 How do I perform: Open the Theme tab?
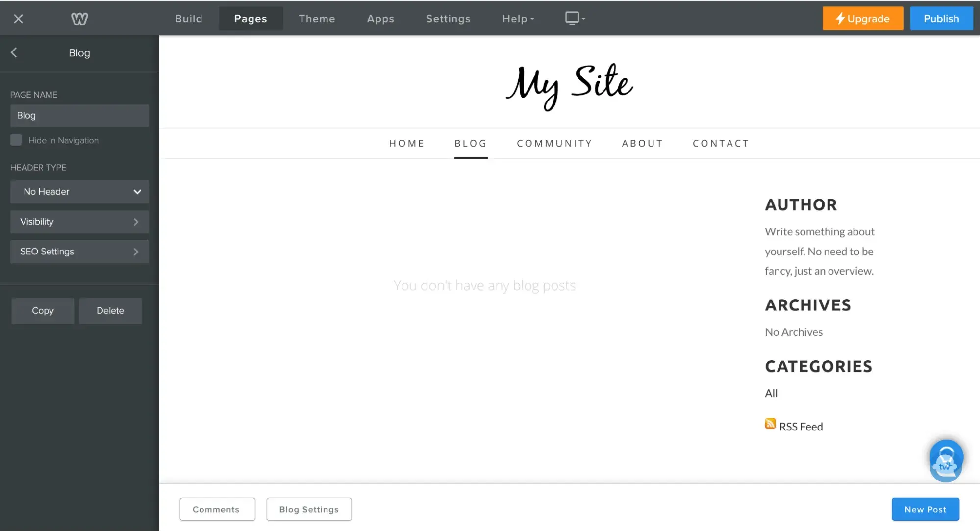point(317,19)
